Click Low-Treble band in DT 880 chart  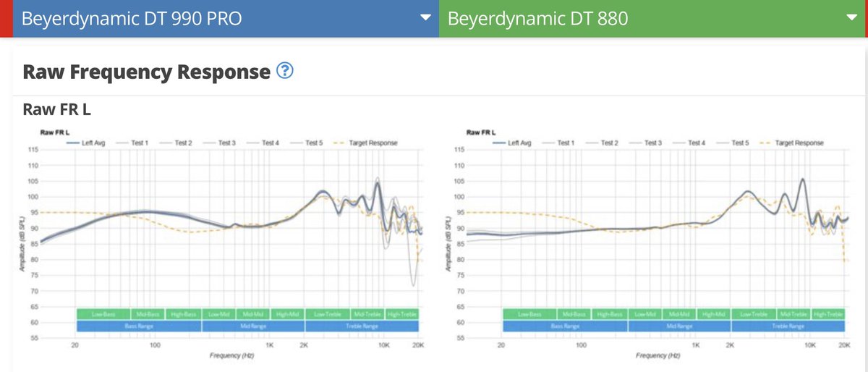point(754,314)
